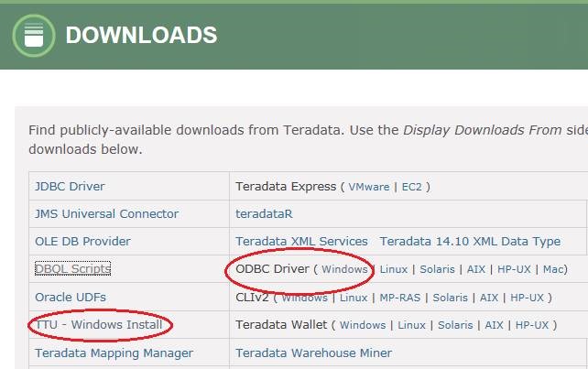Go to Oracle UDFs download
This screenshot has width=588, height=369.
(x=71, y=297)
